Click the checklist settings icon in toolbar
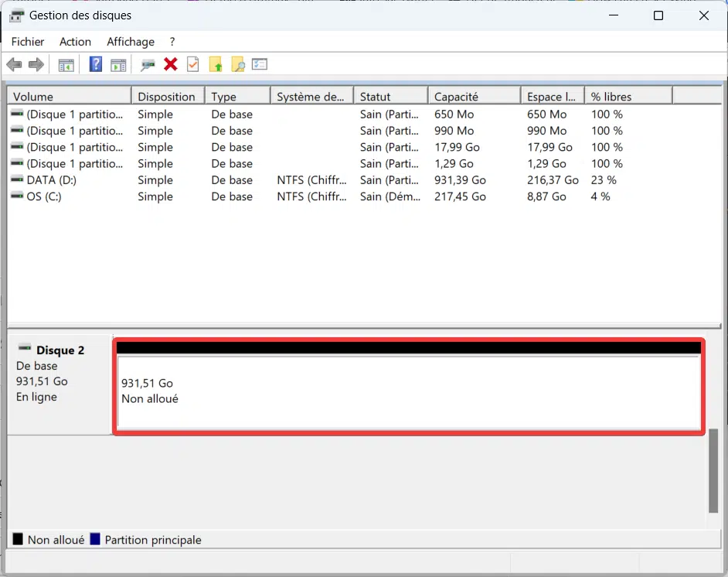The image size is (728, 577). pyautogui.click(x=260, y=65)
